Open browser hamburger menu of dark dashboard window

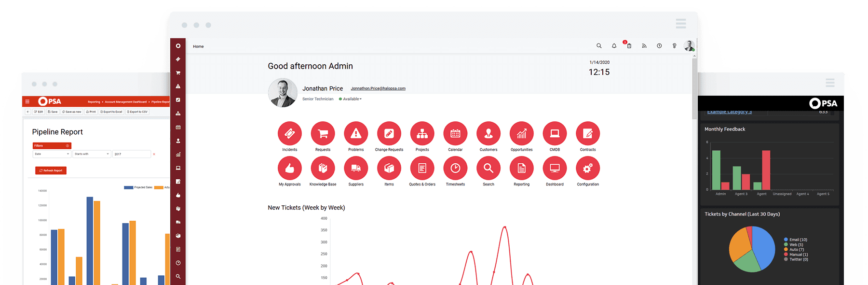click(830, 83)
